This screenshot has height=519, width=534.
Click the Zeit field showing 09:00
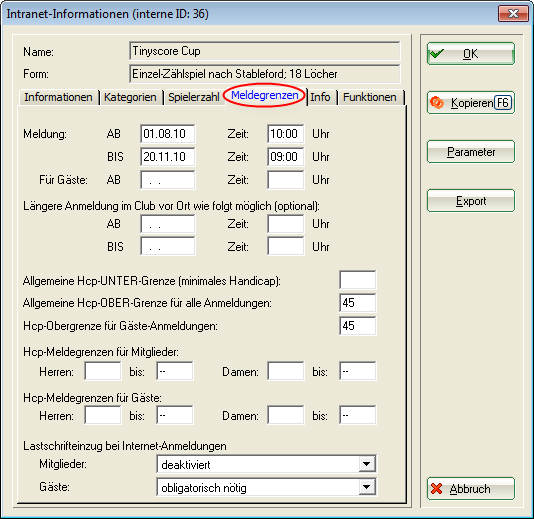pyautogui.click(x=286, y=157)
